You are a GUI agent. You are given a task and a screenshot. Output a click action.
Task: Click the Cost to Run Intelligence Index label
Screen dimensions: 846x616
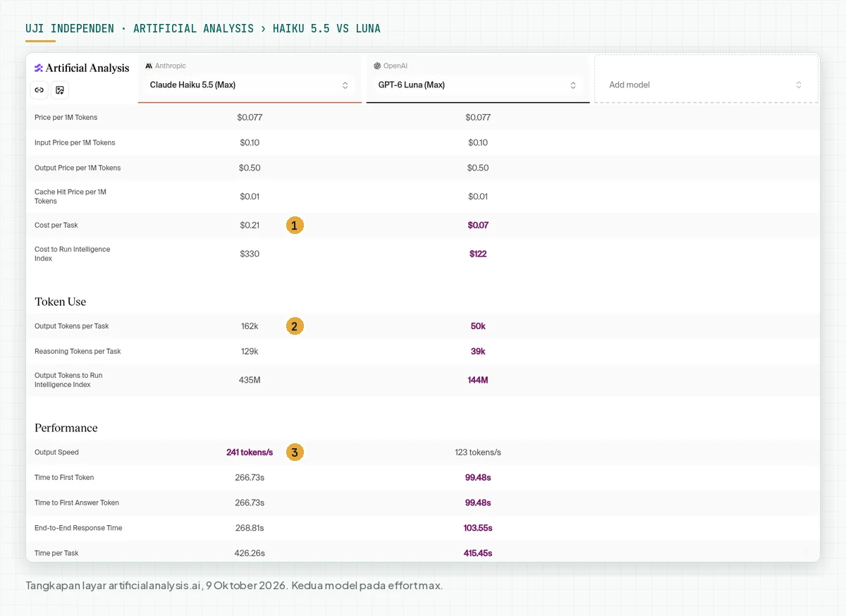(73, 254)
